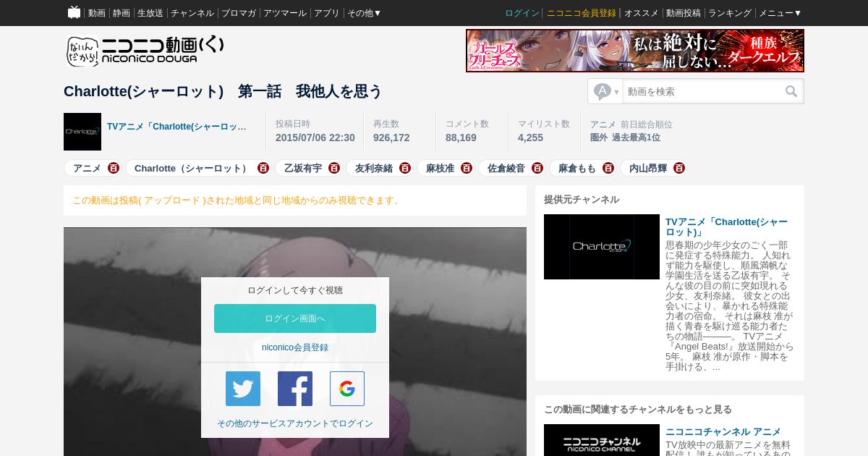Click the 926,172 play count value
Image resolution: width=868 pixels, height=456 pixels.
tap(391, 138)
